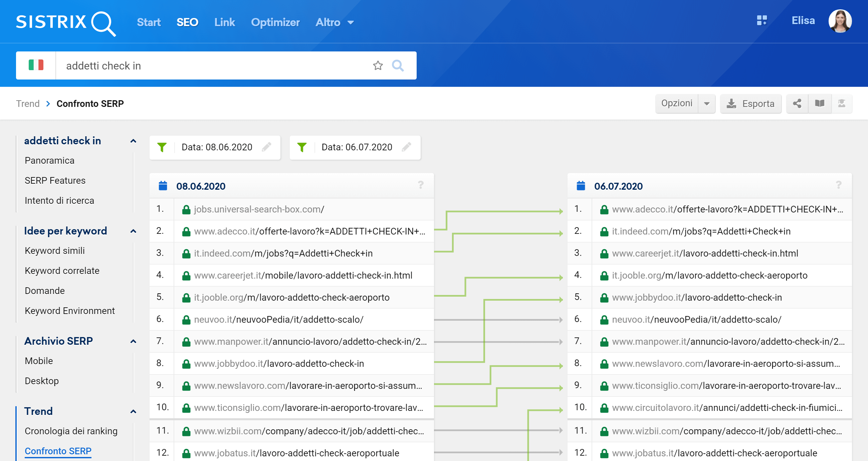Image resolution: width=868 pixels, height=461 pixels.
Task: Open www.careerjet.it/mobile result link
Action: pyautogui.click(x=303, y=276)
